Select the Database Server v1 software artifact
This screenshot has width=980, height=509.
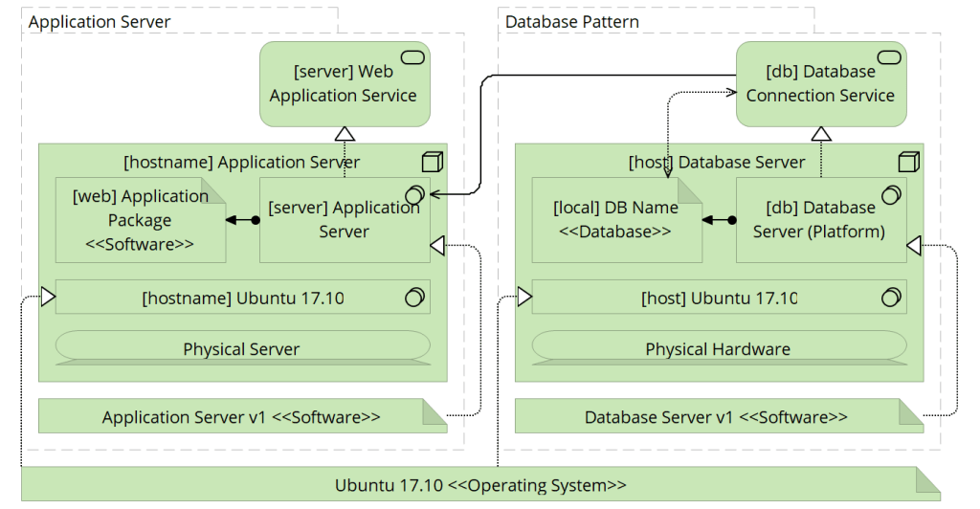pos(716,417)
